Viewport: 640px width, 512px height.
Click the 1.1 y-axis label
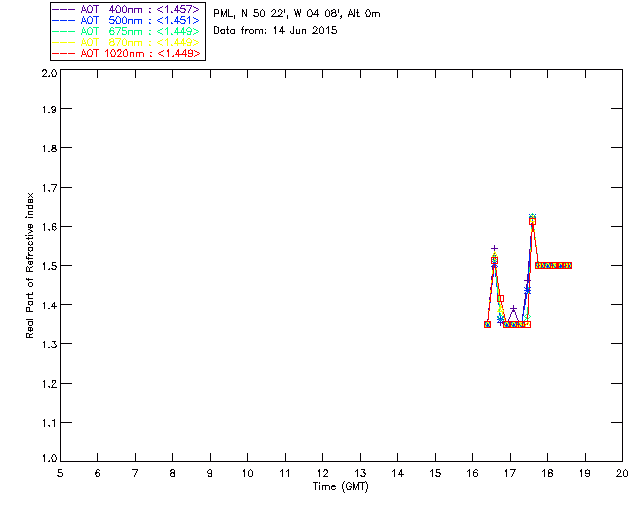click(49, 423)
